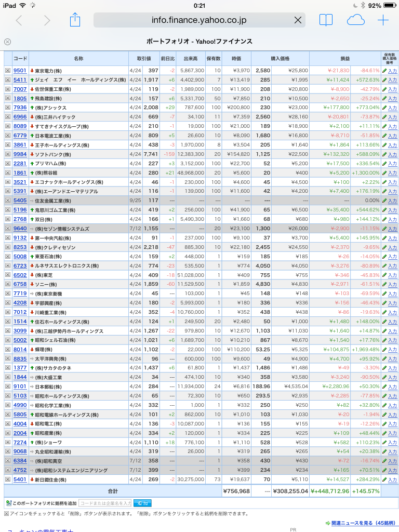Open stock code 9501 link

point(20,71)
